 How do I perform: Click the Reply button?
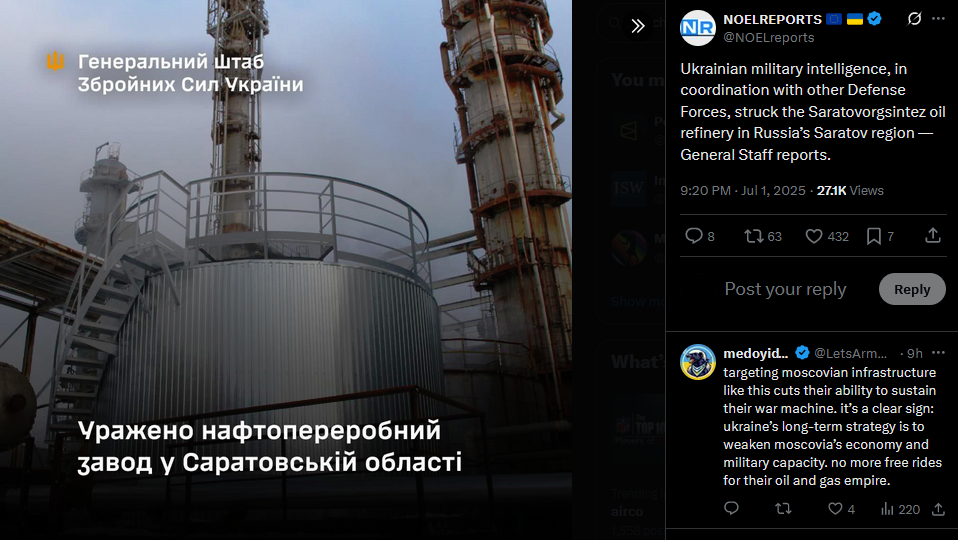[x=912, y=289]
